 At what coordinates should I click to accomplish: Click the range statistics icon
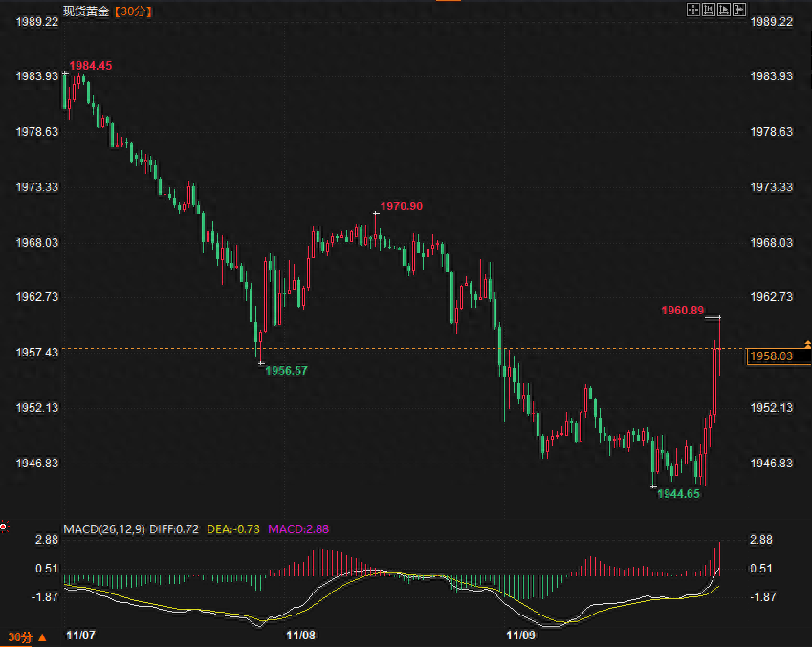pyautogui.click(x=709, y=10)
